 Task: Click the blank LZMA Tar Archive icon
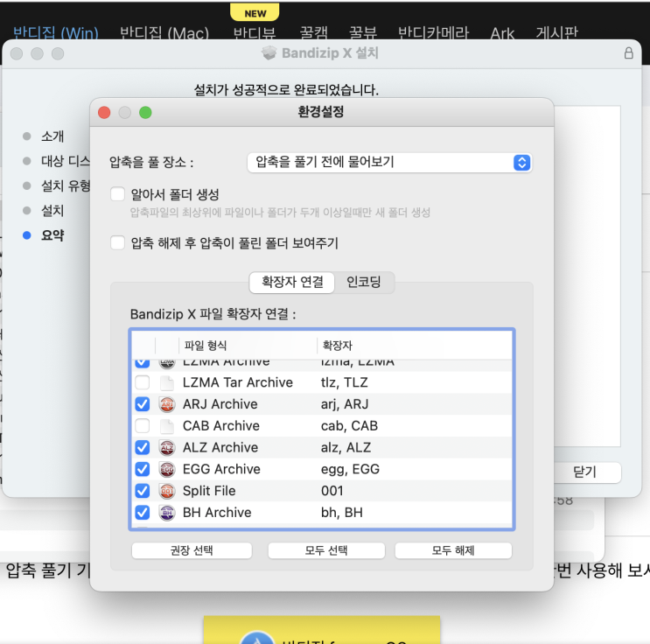pos(167,382)
